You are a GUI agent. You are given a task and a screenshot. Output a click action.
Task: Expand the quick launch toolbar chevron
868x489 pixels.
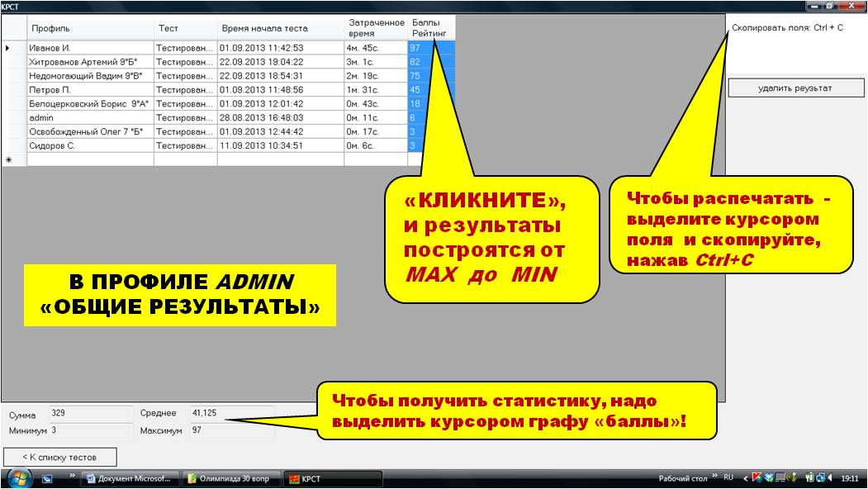click(x=73, y=473)
